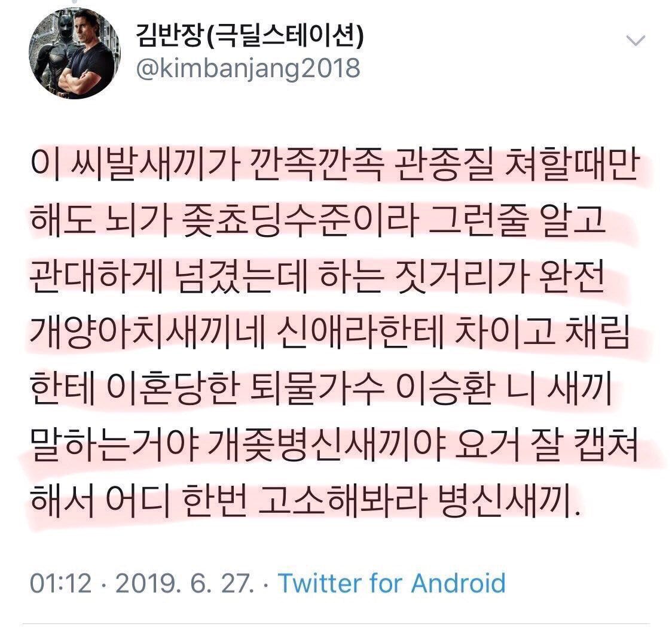This screenshot has width=672, height=633.
Task: Click the Twitter for Android source link
Action: [392, 584]
